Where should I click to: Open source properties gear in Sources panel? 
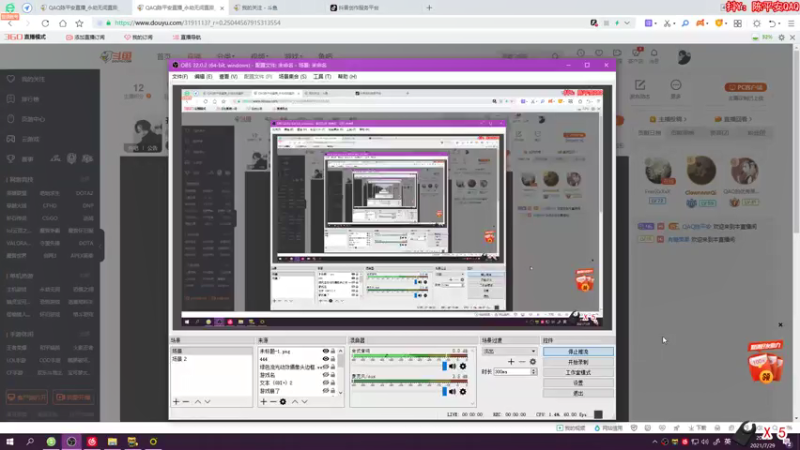point(283,402)
